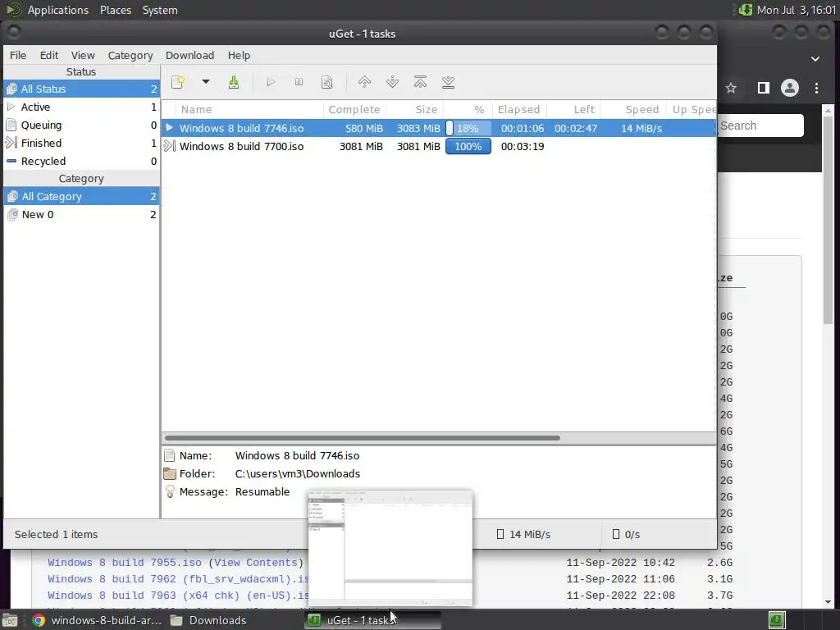
Task: Click the clock Mon Jul 3, 16:01
Action: 796,10
